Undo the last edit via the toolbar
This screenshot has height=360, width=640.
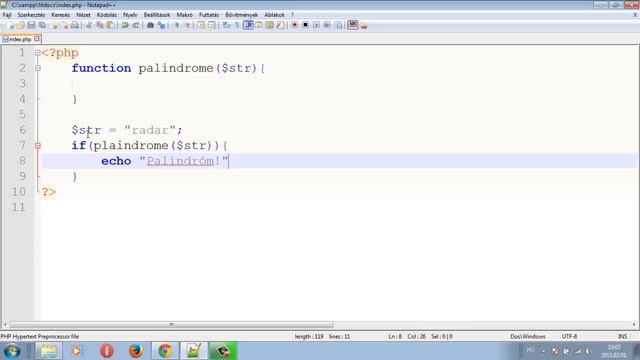[124, 25]
